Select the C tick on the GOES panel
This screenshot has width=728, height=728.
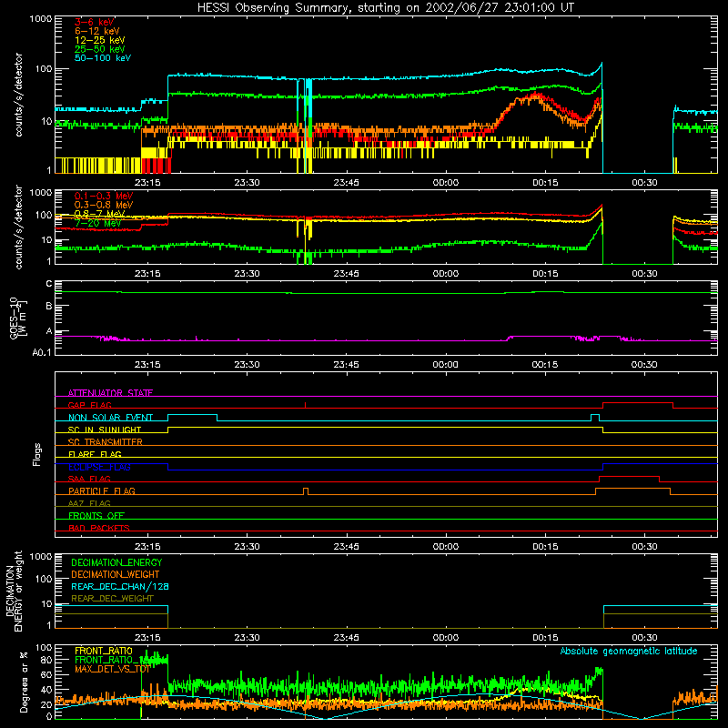(x=49, y=284)
